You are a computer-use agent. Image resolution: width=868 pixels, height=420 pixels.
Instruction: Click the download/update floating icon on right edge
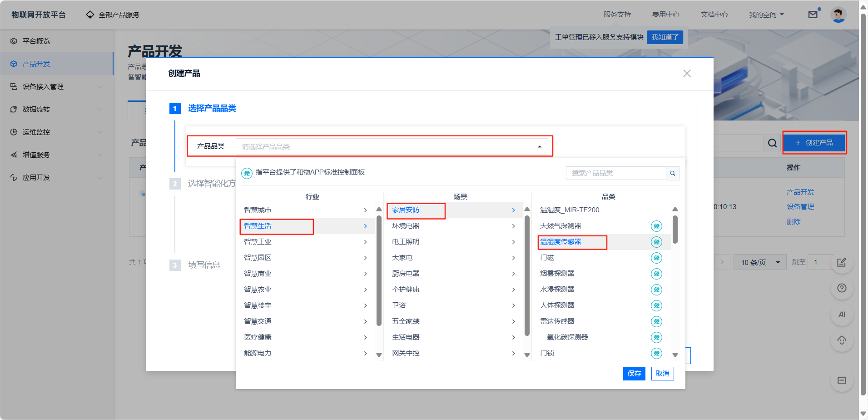point(842,340)
